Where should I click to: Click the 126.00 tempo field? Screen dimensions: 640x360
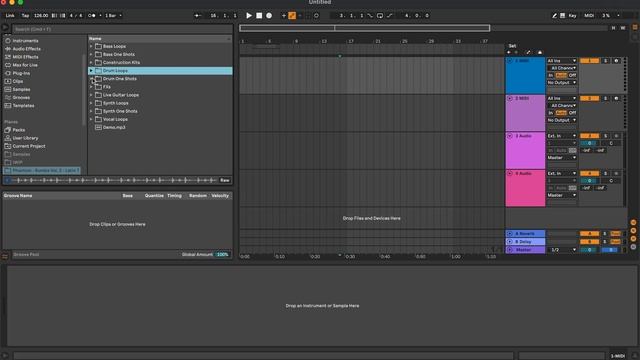tap(41, 16)
